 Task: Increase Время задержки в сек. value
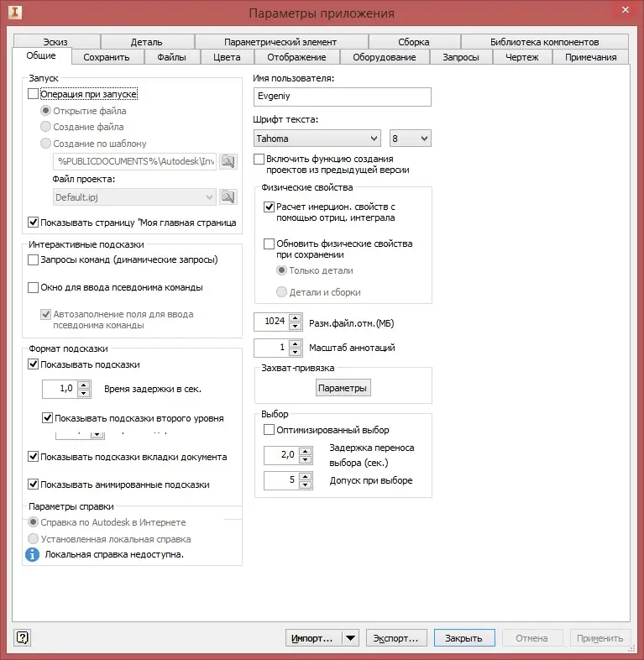(x=84, y=385)
